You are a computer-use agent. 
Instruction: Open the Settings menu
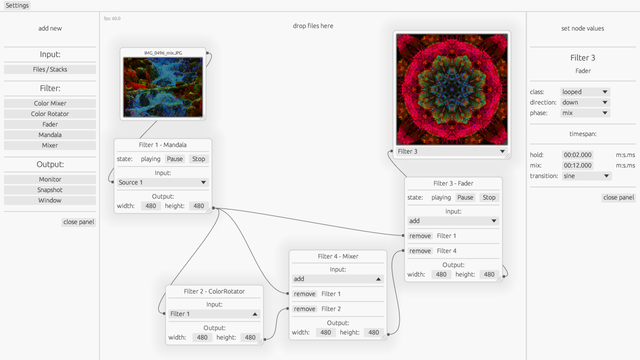coord(17,5)
